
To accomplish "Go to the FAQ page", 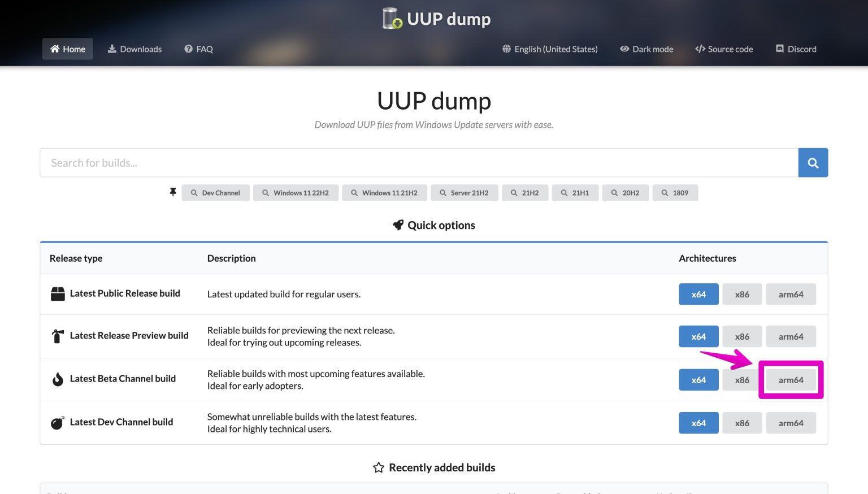I will click(x=198, y=49).
